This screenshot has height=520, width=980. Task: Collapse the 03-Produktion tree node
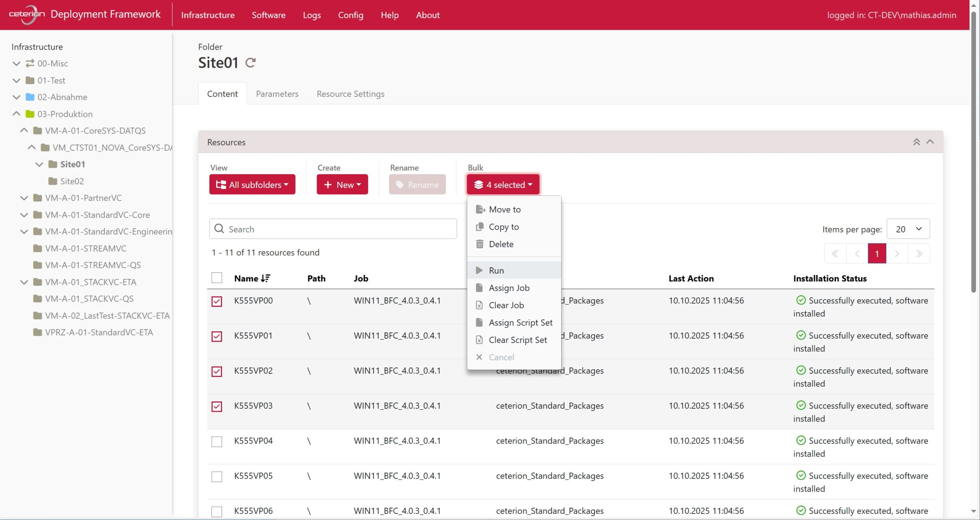pyautogui.click(x=16, y=114)
